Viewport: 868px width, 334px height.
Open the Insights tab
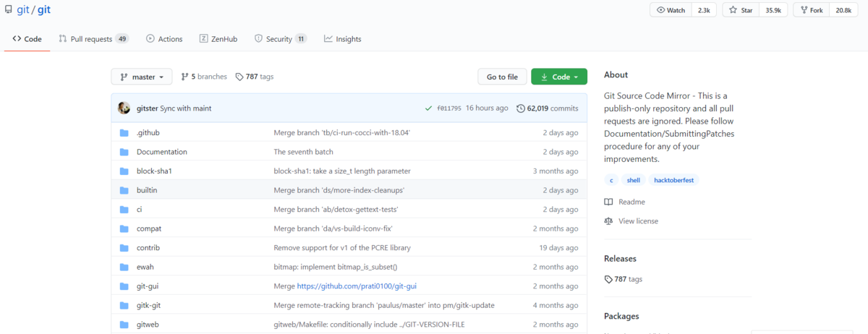[x=343, y=39]
